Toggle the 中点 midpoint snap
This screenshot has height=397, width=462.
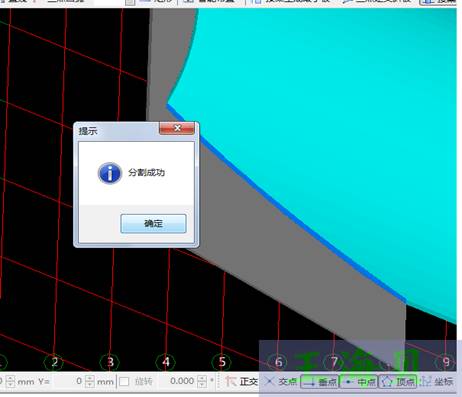pos(359,382)
